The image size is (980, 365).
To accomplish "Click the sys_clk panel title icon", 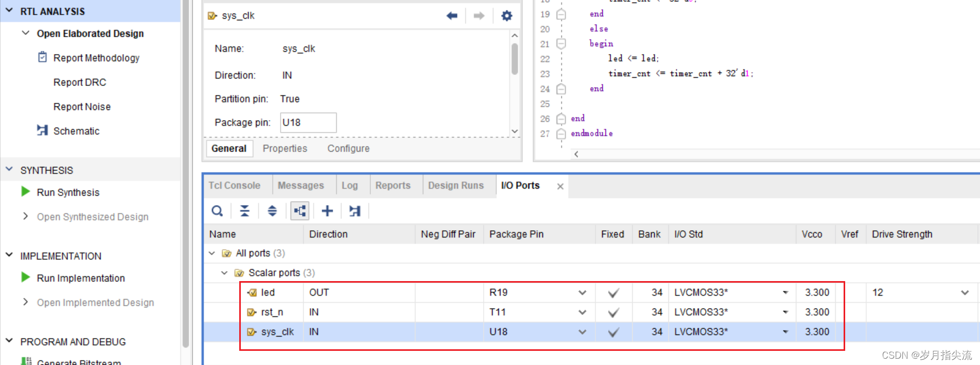I will [212, 16].
